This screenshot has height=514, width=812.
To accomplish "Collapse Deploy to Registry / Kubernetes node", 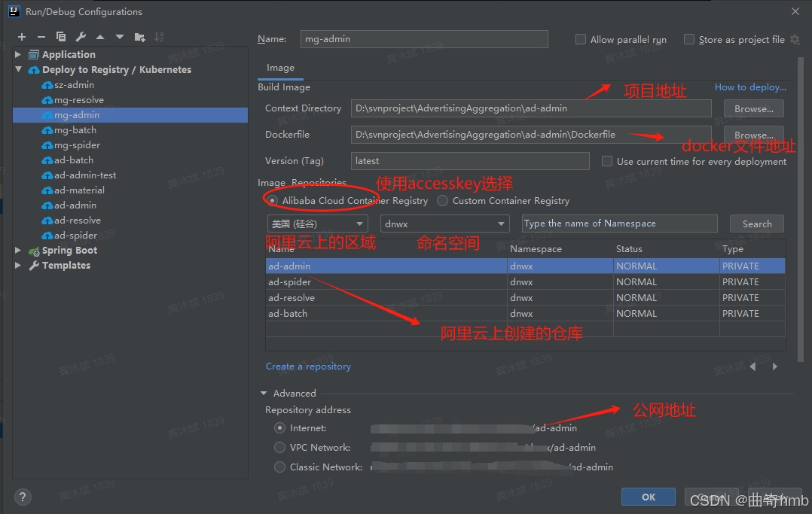I will [x=18, y=69].
